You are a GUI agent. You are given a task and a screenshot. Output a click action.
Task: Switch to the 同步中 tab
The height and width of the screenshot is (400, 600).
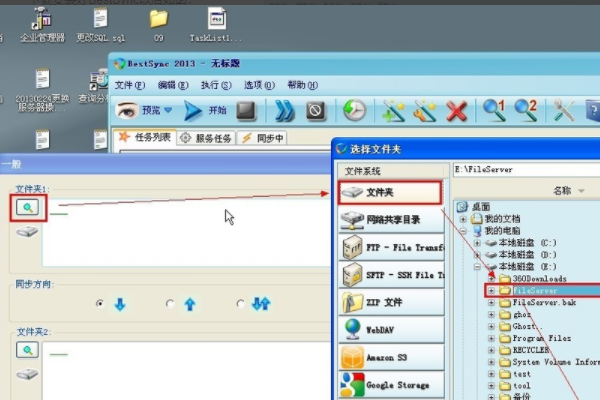[262, 138]
